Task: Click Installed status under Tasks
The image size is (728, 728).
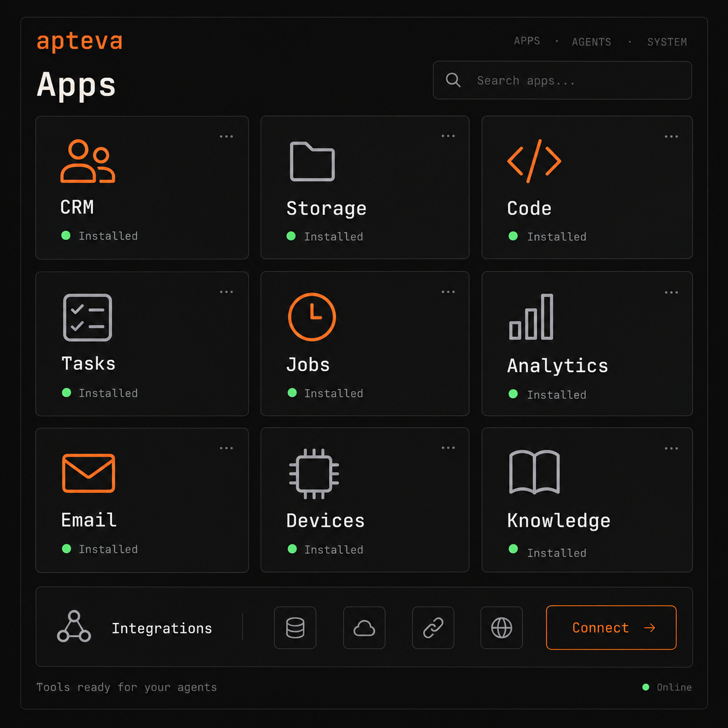Action: (100, 393)
